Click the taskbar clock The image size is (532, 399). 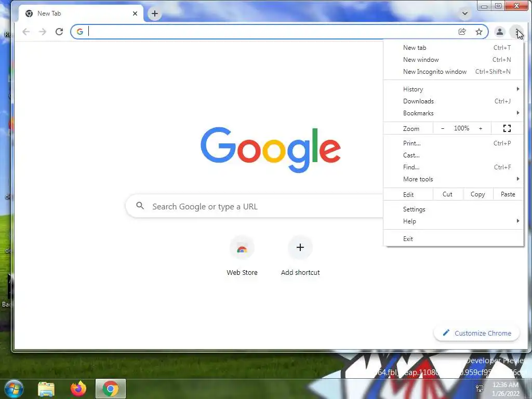506,389
